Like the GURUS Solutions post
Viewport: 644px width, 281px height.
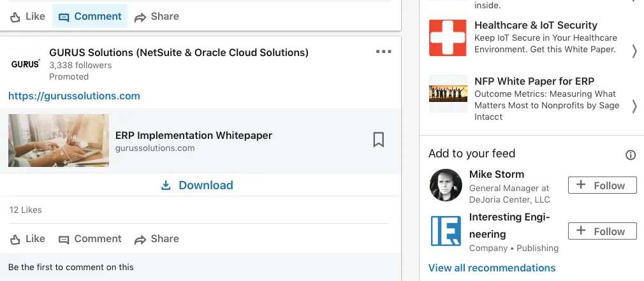click(27, 239)
